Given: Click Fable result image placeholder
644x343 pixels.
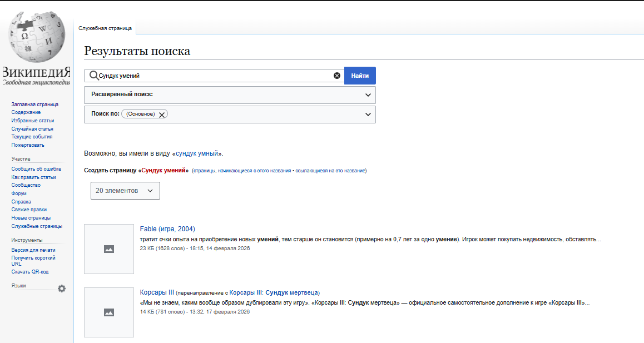Looking at the screenshot, I should [109, 249].
